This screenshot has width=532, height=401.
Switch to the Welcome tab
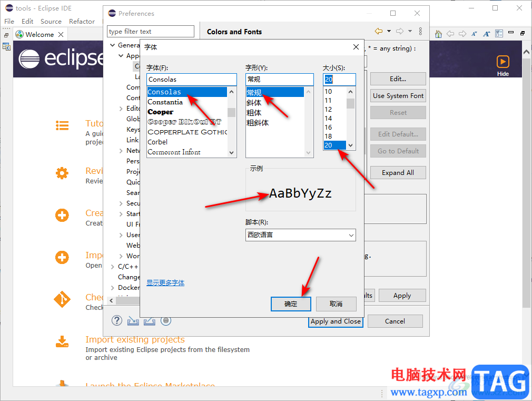pyautogui.click(x=40, y=34)
